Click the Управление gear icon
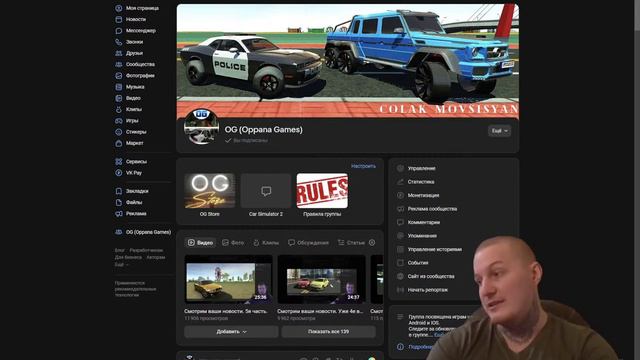This screenshot has height=360, width=640. coord(400,168)
